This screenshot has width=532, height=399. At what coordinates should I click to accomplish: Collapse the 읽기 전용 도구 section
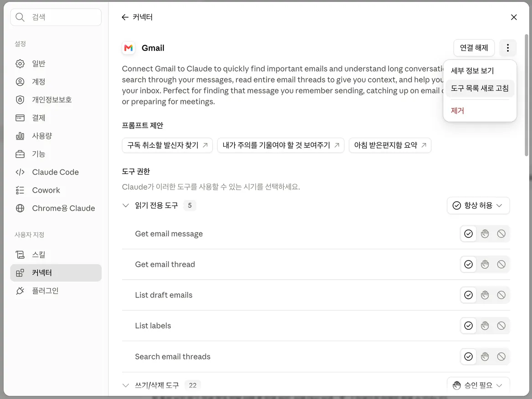coord(126,205)
